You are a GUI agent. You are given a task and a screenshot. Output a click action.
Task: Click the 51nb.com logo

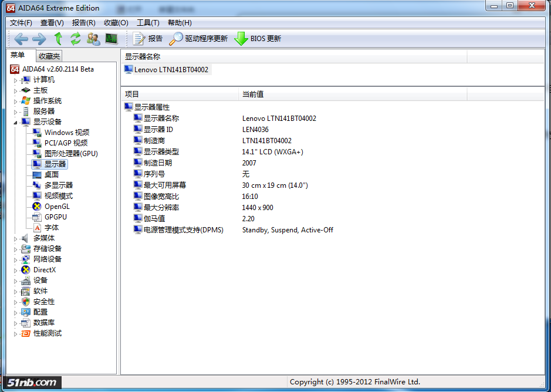(31, 382)
